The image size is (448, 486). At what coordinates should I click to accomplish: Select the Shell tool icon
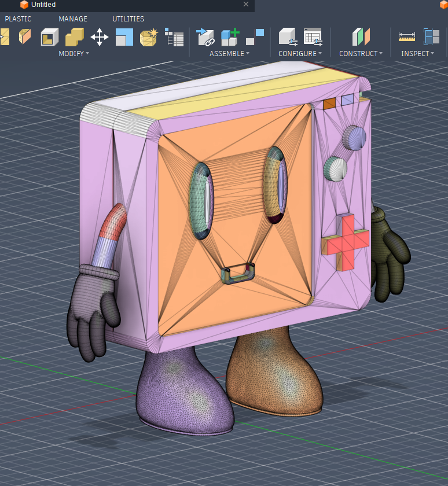pyautogui.click(x=50, y=37)
